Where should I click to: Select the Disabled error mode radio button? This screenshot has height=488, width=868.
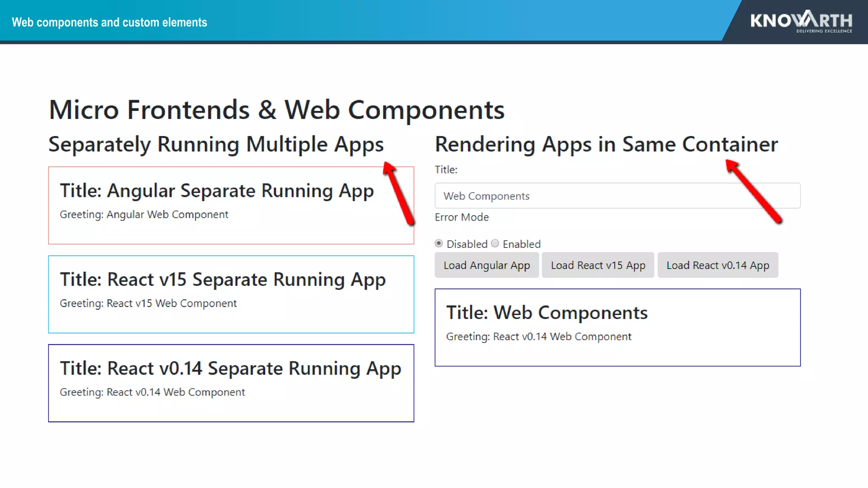point(439,244)
